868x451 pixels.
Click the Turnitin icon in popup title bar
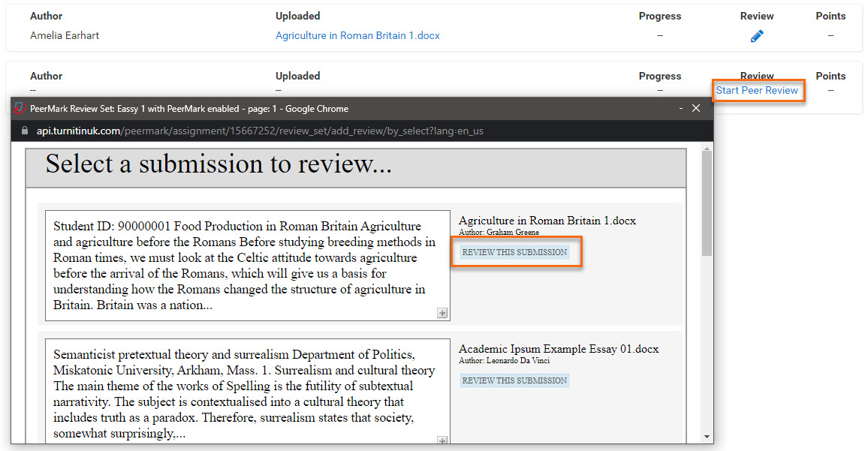(x=20, y=109)
